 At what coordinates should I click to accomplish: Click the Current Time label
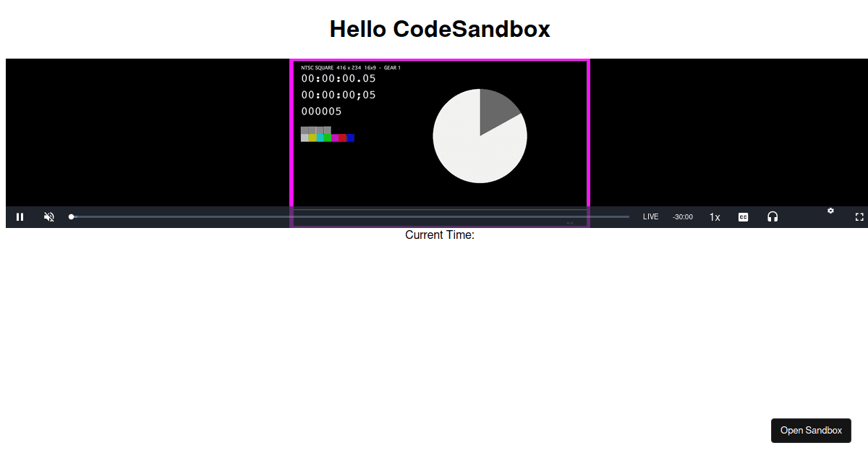pos(440,235)
